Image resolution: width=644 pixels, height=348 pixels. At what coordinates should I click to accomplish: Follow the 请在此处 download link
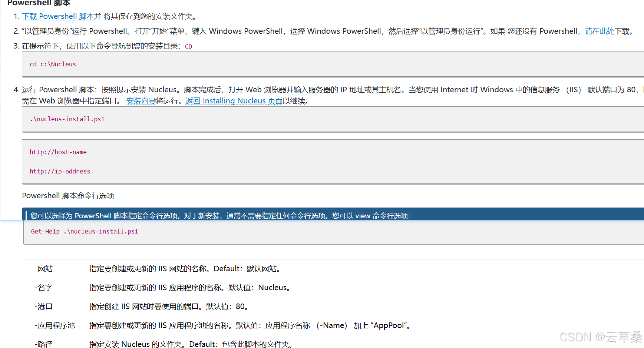[600, 31]
